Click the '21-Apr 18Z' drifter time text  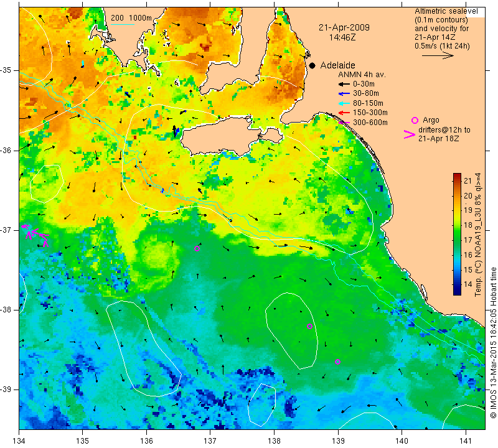[439, 139]
